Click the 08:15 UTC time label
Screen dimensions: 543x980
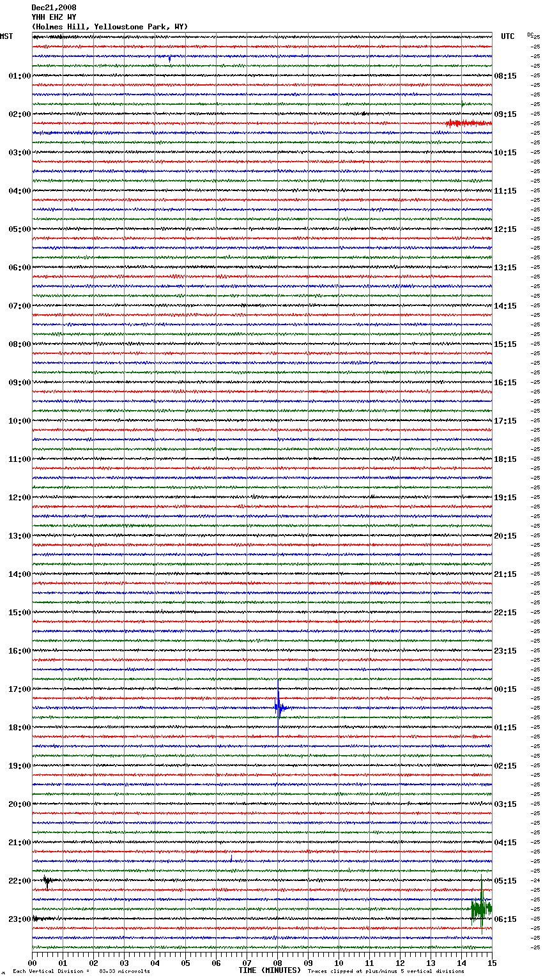[505, 76]
